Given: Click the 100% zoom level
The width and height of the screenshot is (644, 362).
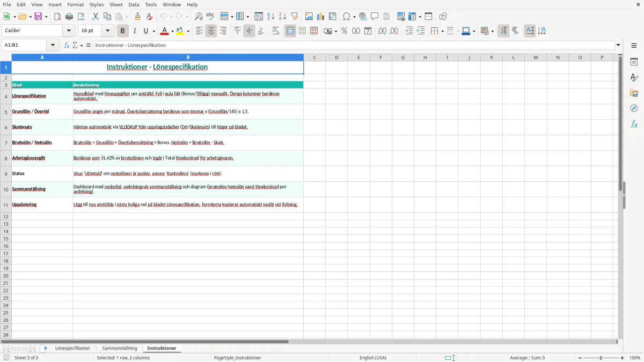Looking at the screenshot, I should 635,358.
